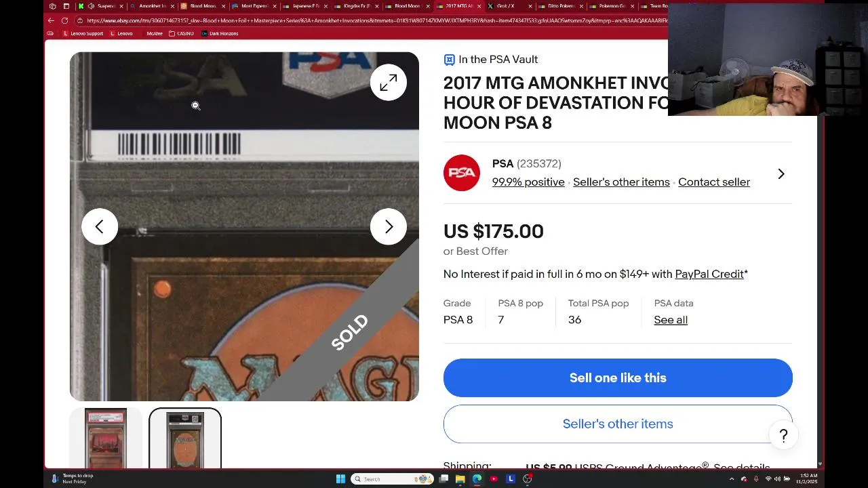This screenshot has width=868, height=488.
Task: Show hidden system tray icons
Action: (731, 479)
